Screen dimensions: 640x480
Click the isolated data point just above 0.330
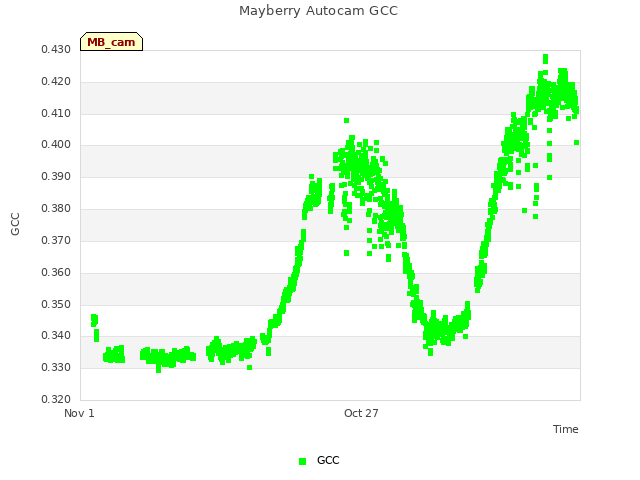[249, 368]
